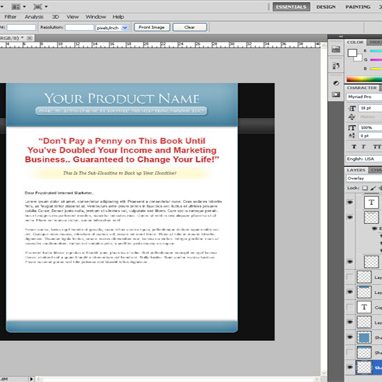382x382 pixels.
Task: Click the background color swatch
Action: tap(359, 59)
